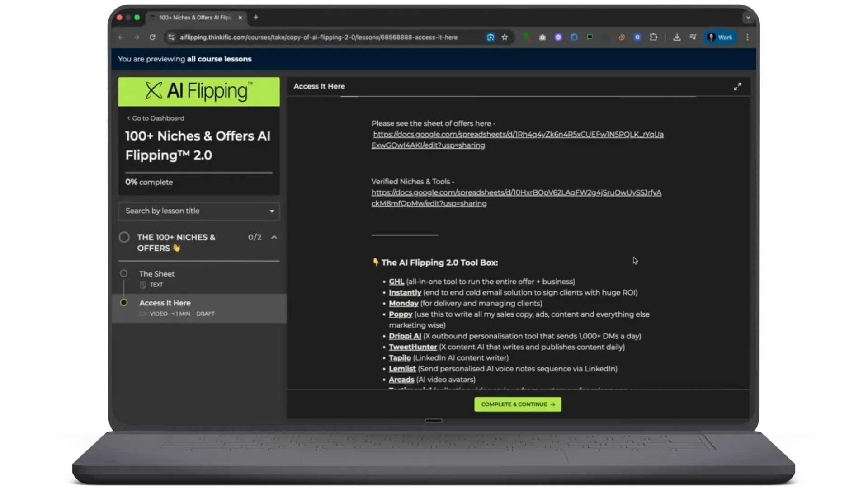This screenshot has width=868, height=488.
Task: Open the media controls icon
Action: coord(693,38)
